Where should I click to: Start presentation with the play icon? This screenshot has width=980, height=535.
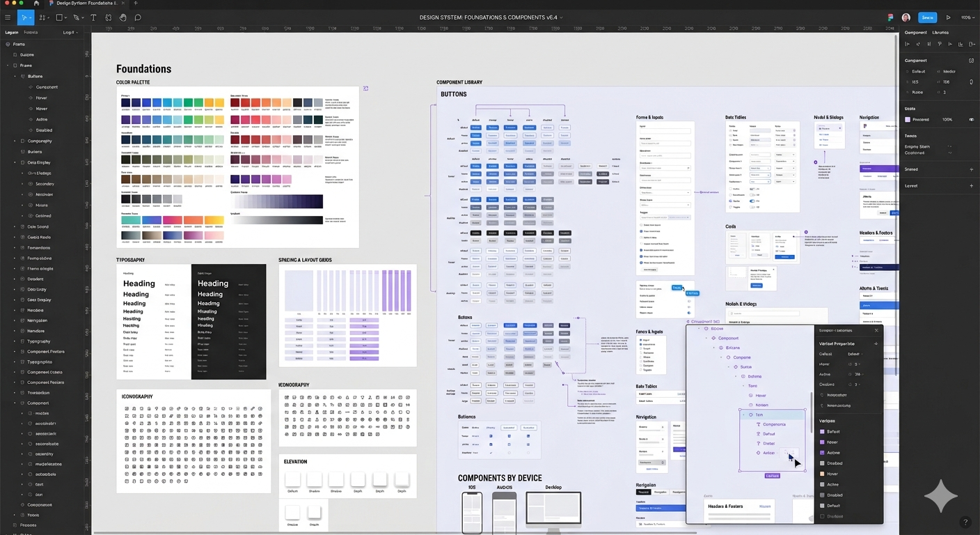(x=948, y=17)
